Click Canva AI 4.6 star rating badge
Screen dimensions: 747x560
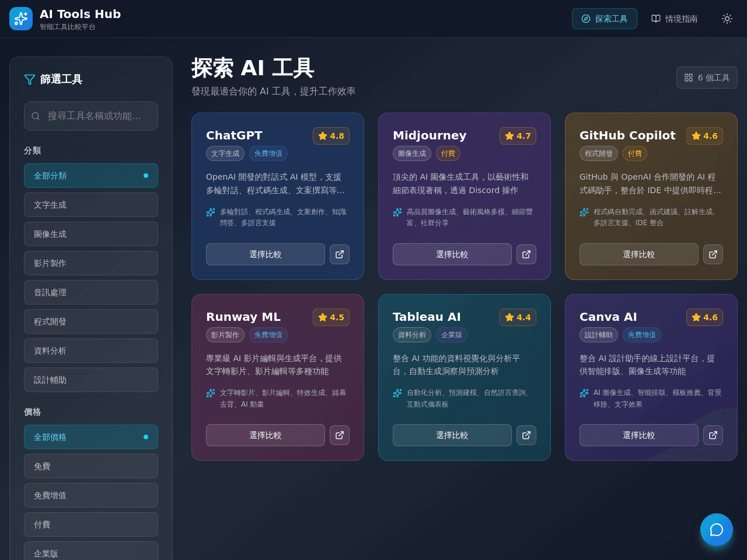[704, 317]
